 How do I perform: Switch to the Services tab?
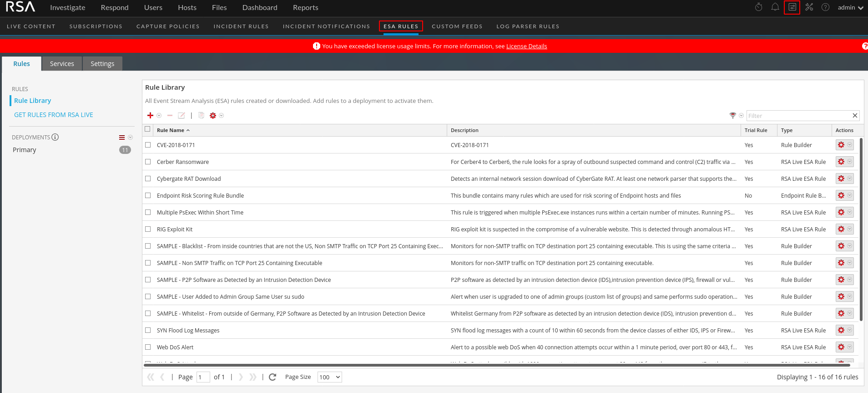[x=62, y=64]
